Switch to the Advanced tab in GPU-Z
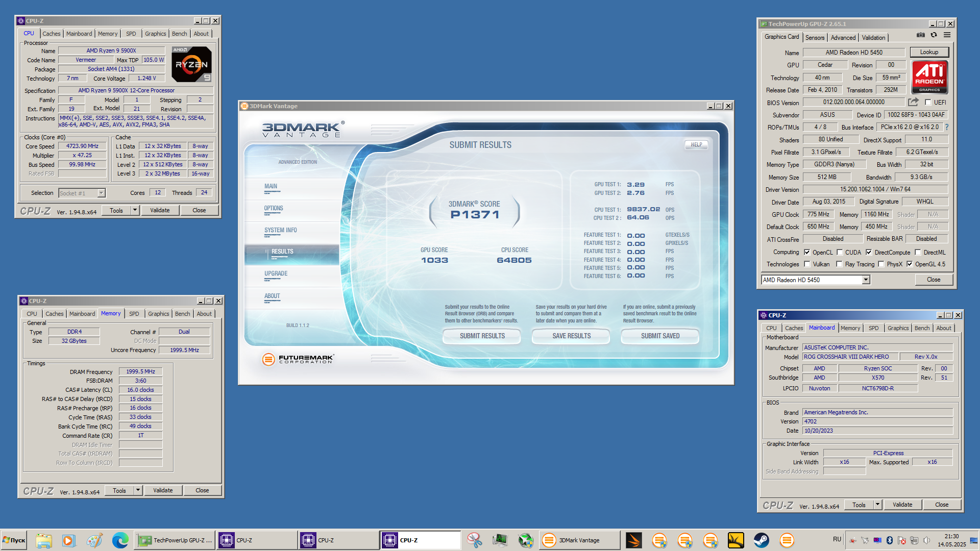This screenshot has height=551, width=980. coord(843,38)
